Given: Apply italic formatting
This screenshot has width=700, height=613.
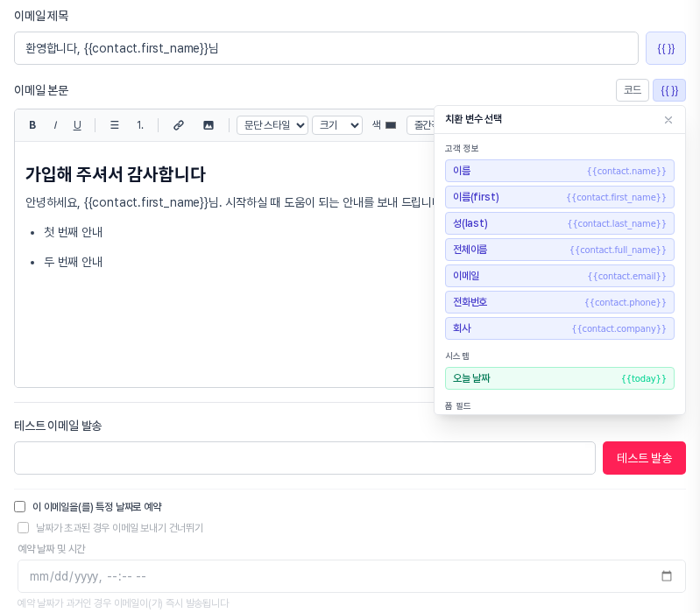Looking at the screenshot, I should coord(55,125).
